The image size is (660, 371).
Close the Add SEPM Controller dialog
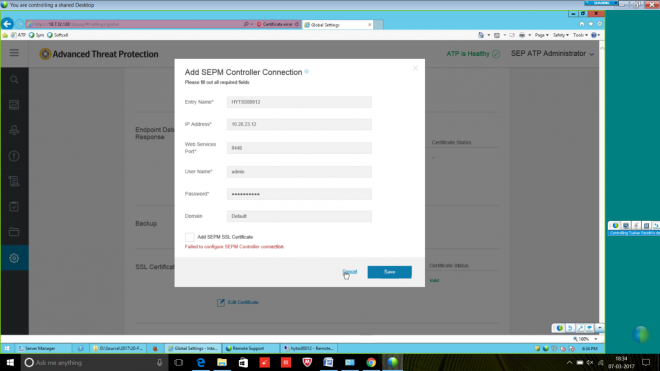coord(415,68)
